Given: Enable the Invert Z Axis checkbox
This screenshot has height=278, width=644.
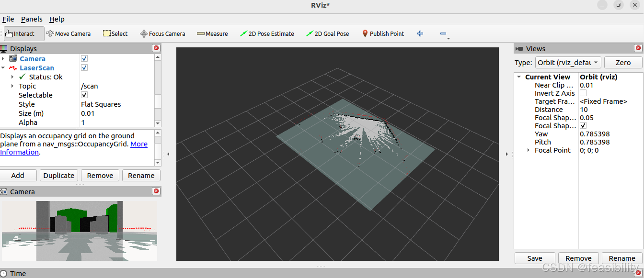Looking at the screenshot, I should pos(583,93).
